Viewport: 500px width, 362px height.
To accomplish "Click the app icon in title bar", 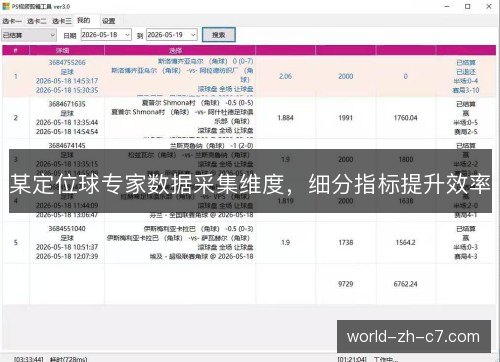I will 6,6.
